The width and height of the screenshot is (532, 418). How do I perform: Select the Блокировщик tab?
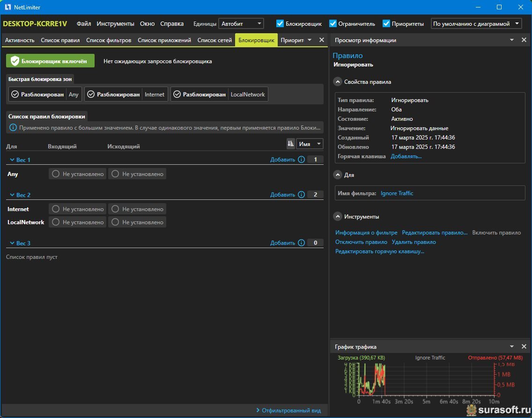256,40
